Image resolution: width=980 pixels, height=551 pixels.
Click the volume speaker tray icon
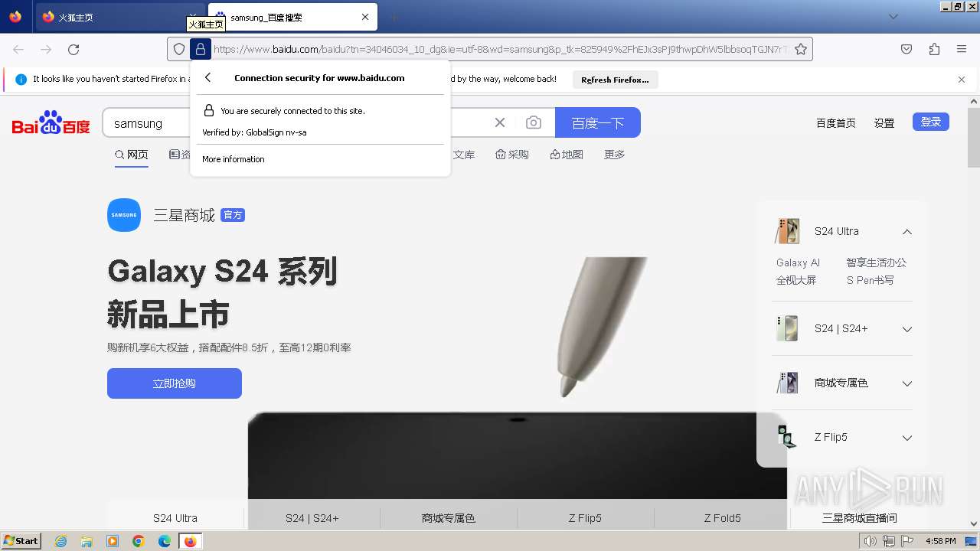click(870, 541)
